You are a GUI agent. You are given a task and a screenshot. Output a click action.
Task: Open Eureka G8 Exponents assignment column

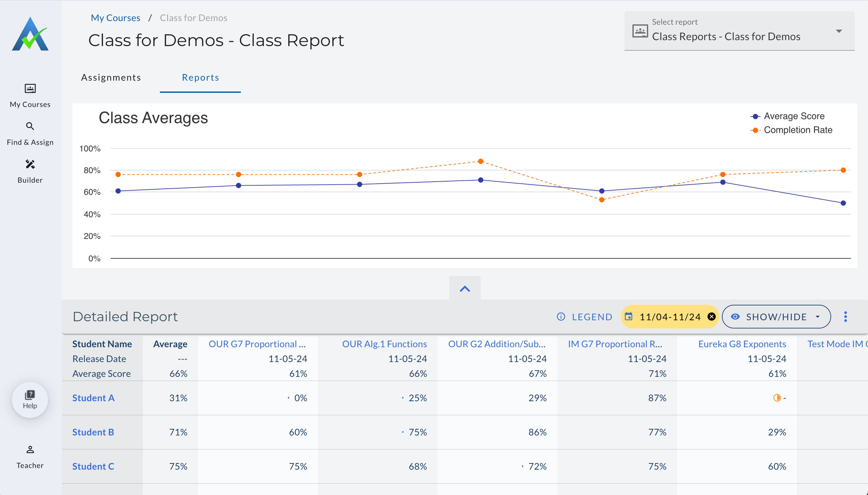(x=742, y=344)
